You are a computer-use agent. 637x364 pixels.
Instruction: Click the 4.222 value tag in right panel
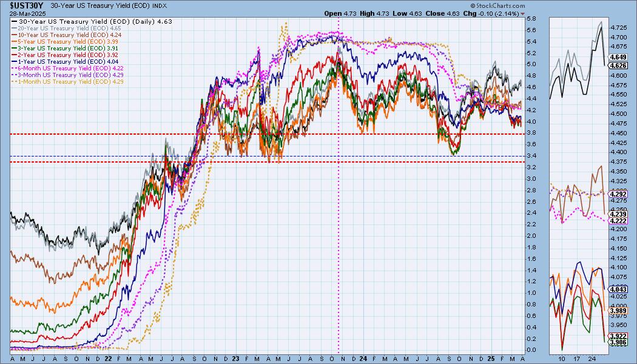point(619,221)
